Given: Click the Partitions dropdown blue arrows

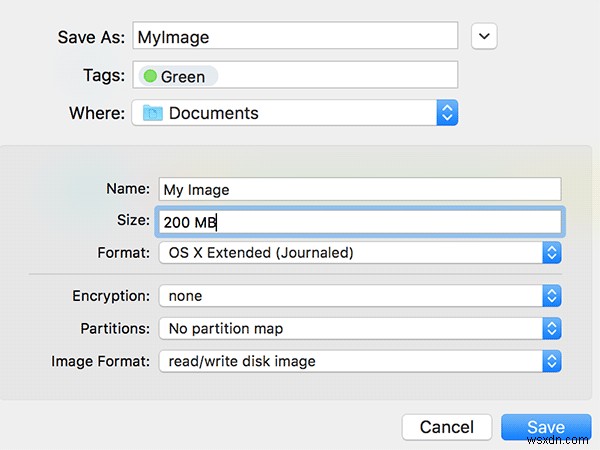Looking at the screenshot, I should [552, 328].
